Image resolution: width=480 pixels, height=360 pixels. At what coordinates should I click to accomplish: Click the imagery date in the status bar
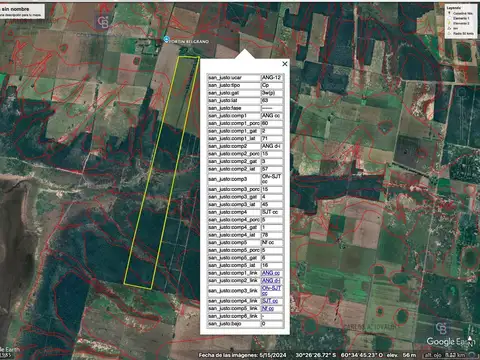[x=242, y=355]
